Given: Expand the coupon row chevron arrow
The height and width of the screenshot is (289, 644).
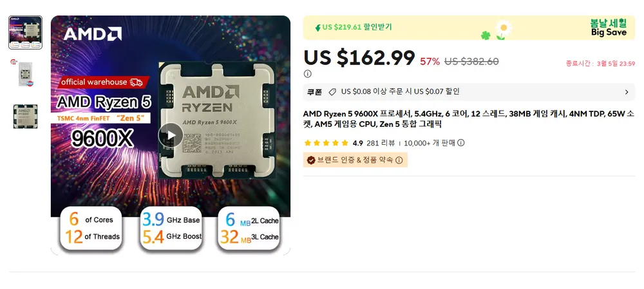Looking at the screenshot, I should click(627, 92).
